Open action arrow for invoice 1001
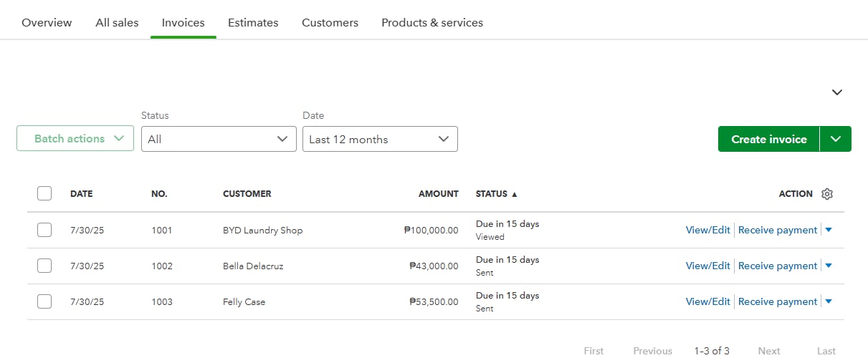The height and width of the screenshot is (363, 868). click(829, 230)
